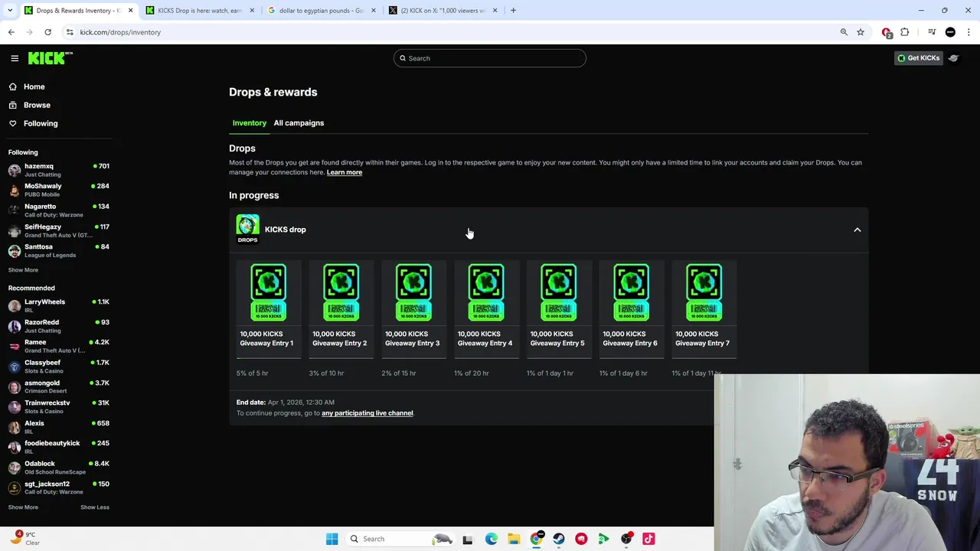Click the site information icon in address bar

(x=70, y=32)
